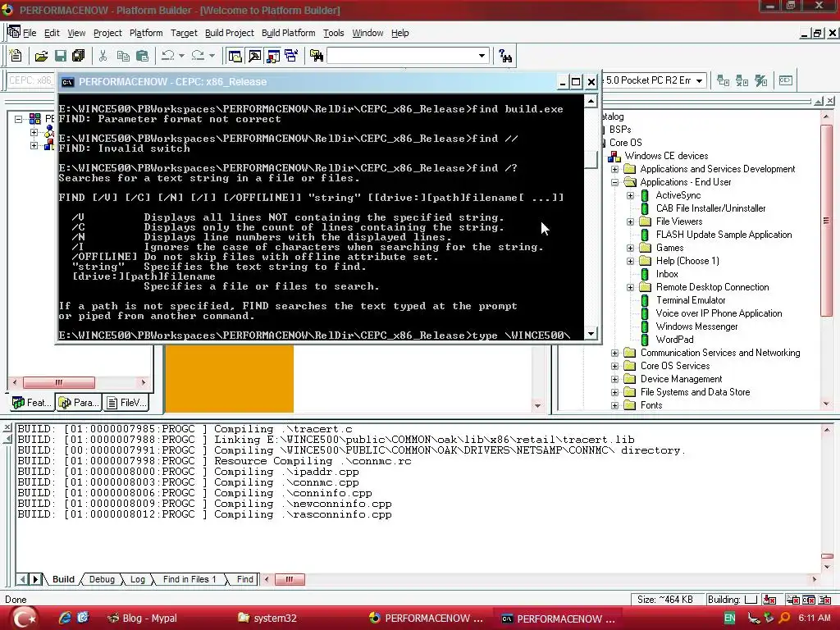Image resolution: width=840 pixels, height=630 pixels.
Task: Click the command prompt scroll-down arrow
Action: (x=591, y=334)
